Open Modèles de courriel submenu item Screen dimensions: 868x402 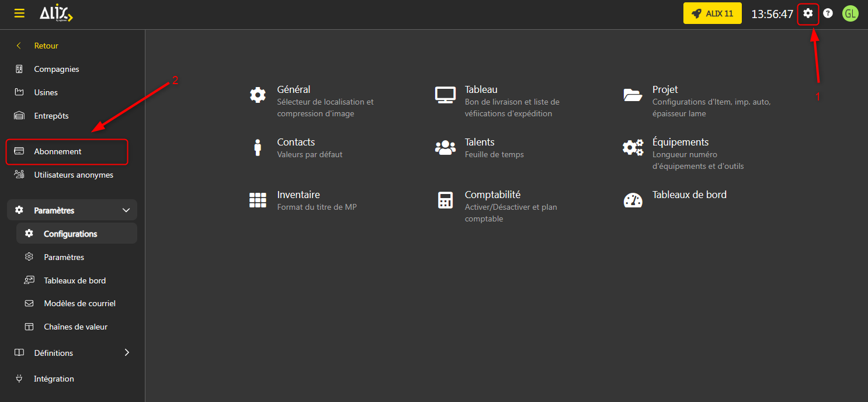[79, 303]
